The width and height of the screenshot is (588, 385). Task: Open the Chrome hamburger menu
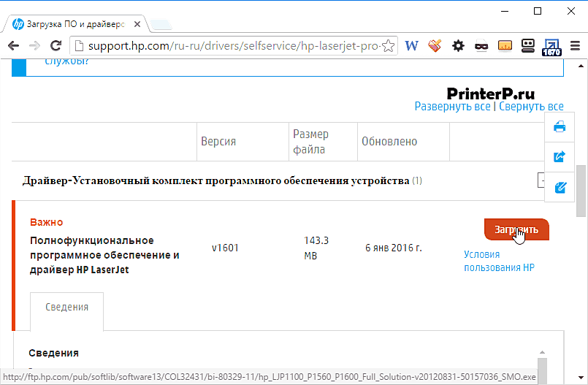(575, 46)
